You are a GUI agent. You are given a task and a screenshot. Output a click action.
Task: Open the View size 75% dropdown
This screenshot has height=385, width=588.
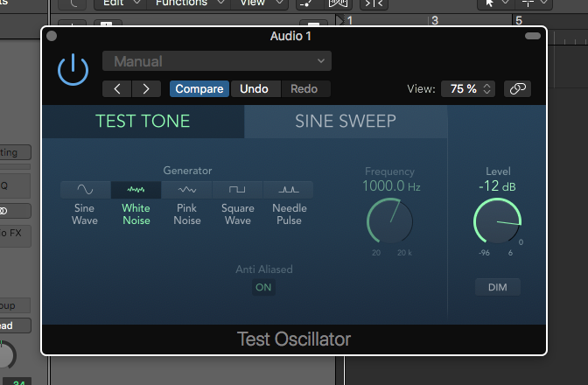click(469, 88)
